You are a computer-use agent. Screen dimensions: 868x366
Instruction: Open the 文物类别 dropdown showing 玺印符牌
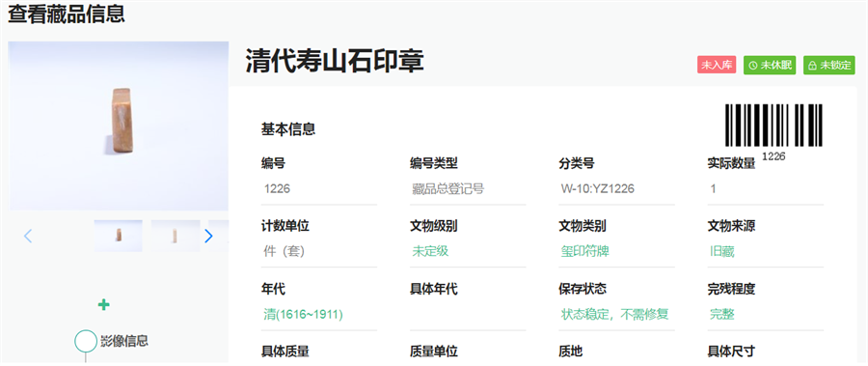[x=616, y=251]
